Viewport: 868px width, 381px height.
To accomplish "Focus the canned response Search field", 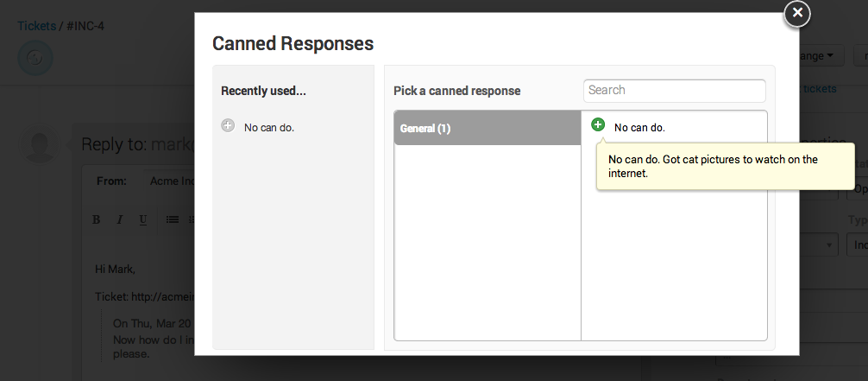I will [x=674, y=91].
